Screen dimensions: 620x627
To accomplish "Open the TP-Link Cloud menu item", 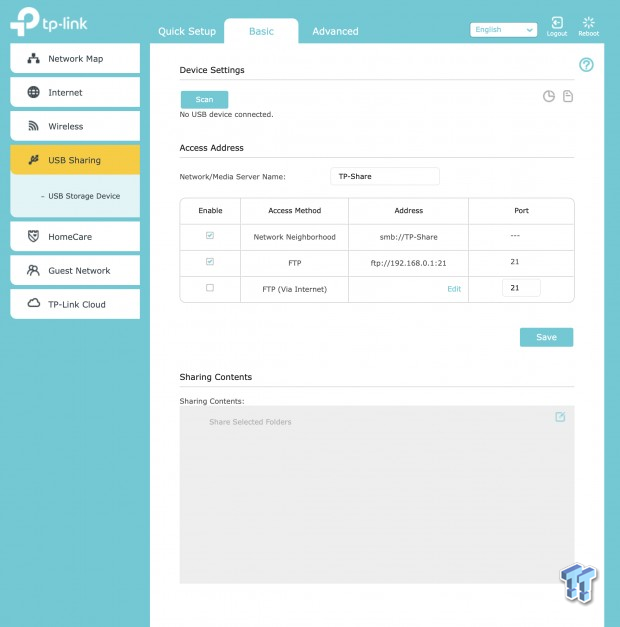I will tap(75, 304).
